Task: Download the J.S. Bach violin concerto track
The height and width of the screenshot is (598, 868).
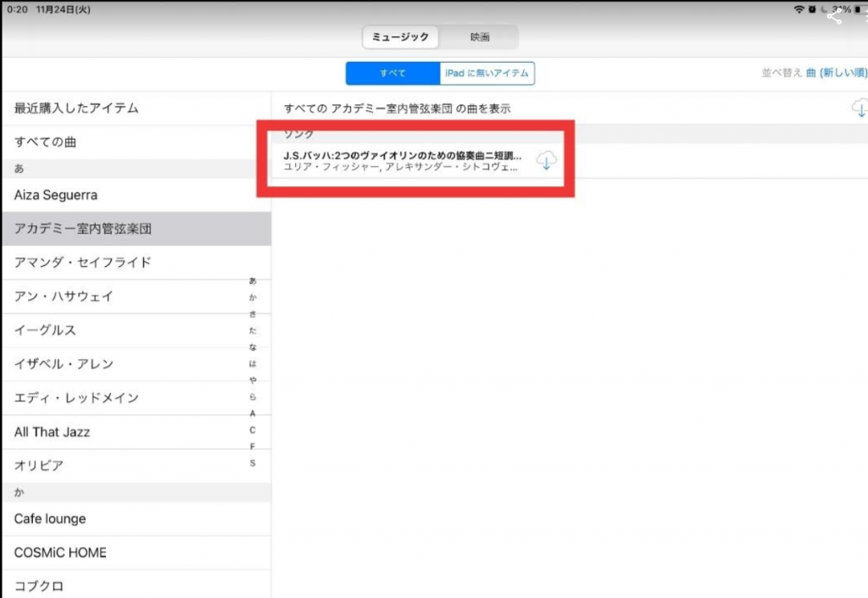Action: (547, 160)
